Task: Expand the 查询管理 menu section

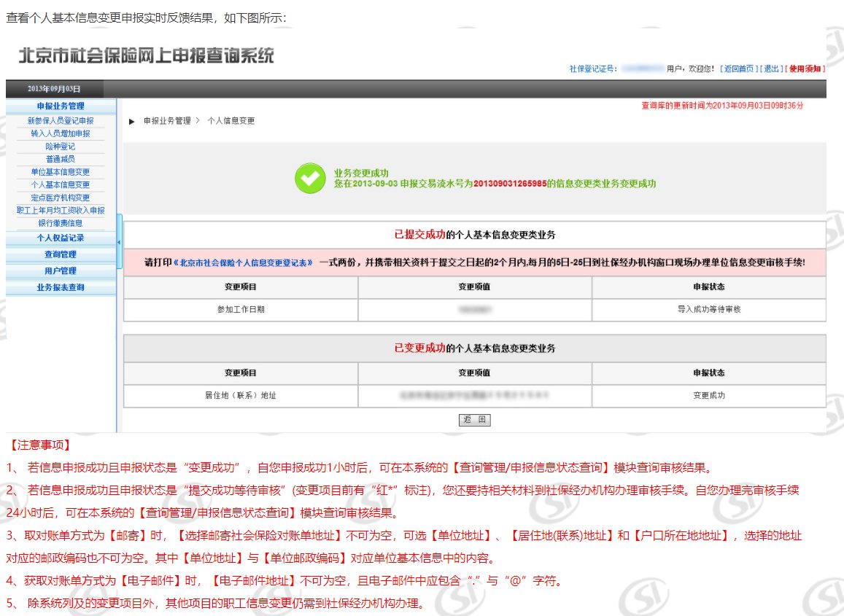Action: tap(61, 254)
